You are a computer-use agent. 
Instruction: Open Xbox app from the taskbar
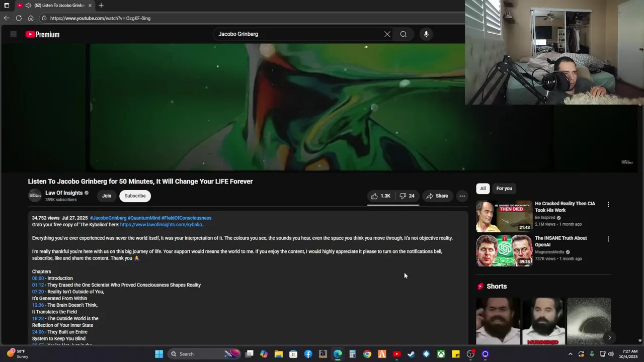coord(441,354)
